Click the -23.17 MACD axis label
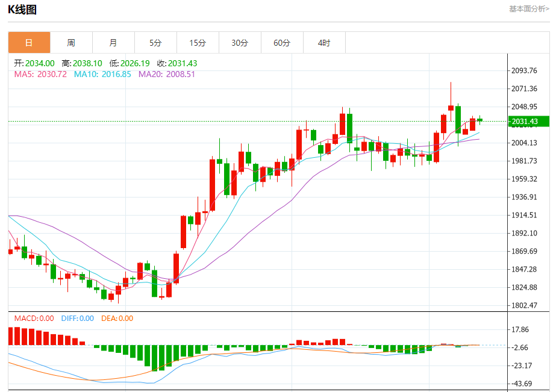The width and height of the screenshot is (559, 392). click(x=522, y=366)
